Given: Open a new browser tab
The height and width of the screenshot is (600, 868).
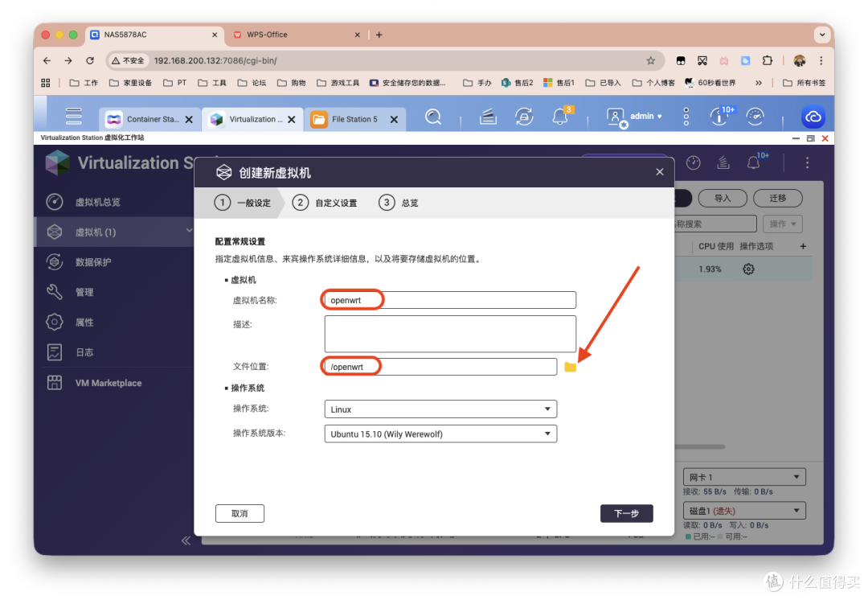Looking at the screenshot, I should (379, 35).
